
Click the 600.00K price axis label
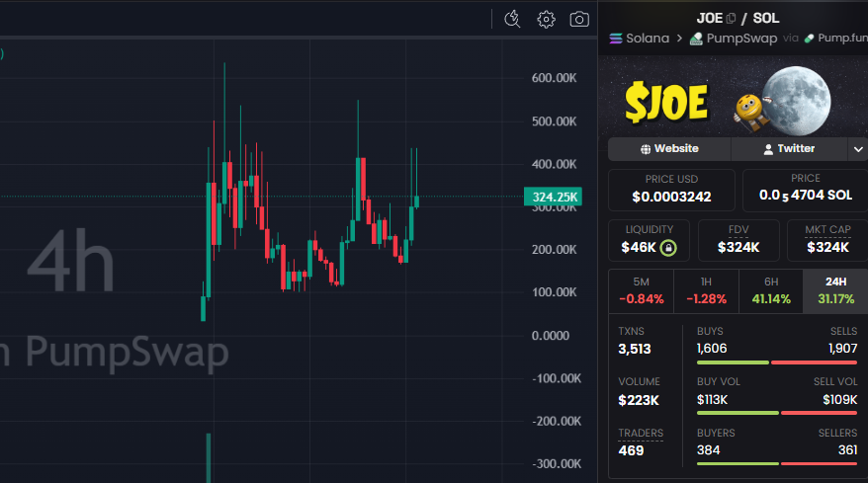click(x=554, y=78)
